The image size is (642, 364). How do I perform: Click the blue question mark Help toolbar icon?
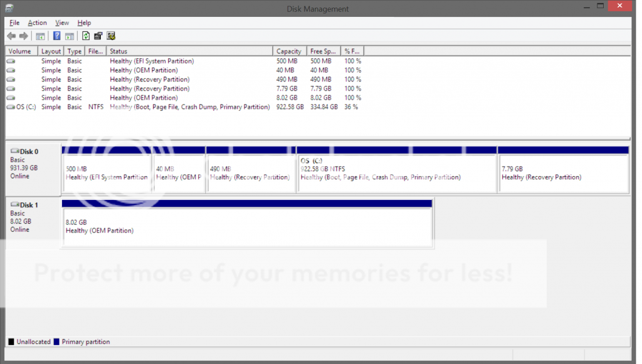57,36
